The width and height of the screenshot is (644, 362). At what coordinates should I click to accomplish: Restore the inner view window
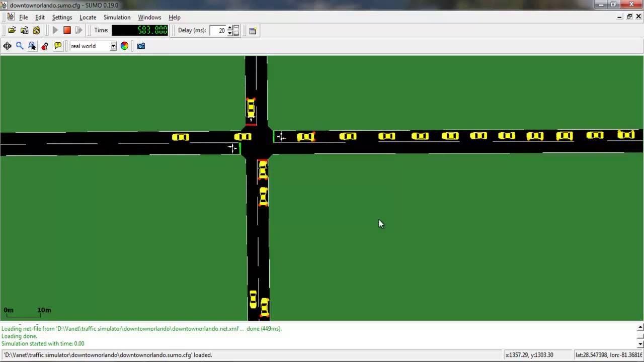click(629, 17)
